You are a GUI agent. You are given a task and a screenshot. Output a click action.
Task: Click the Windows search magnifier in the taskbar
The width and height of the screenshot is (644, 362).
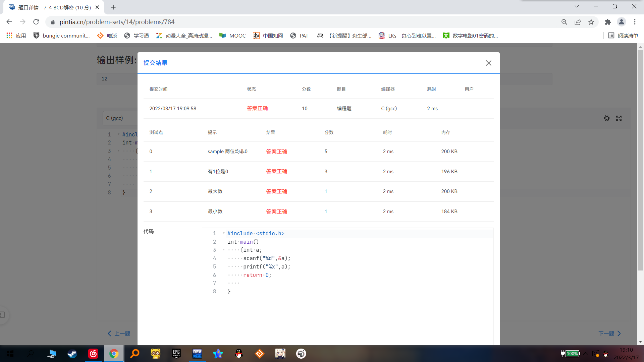(x=31, y=354)
